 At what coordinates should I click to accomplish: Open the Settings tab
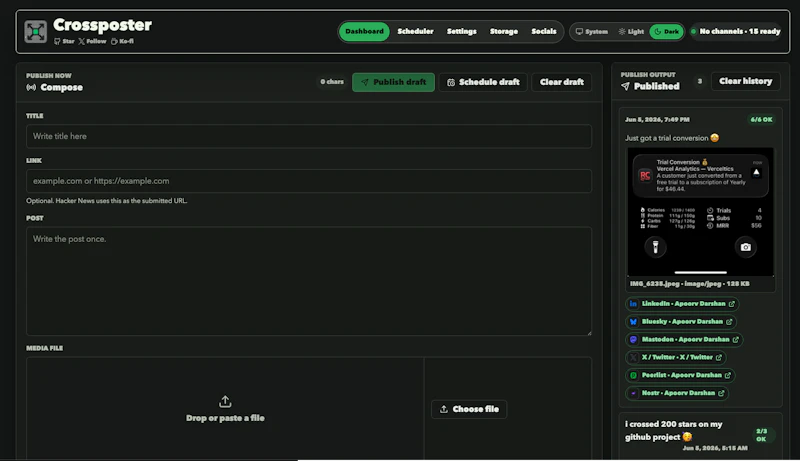(462, 32)
